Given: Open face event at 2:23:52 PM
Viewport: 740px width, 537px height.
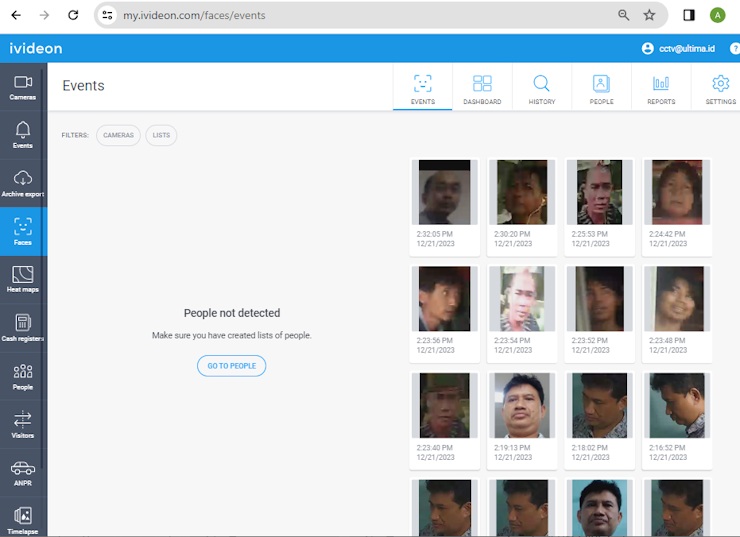Looking at the screenshot, I should point(599,313).
